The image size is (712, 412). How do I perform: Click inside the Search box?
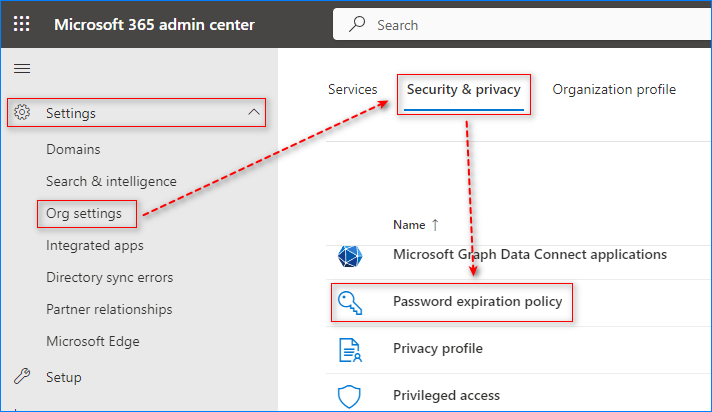pyautogui.click(x=522, y=25)
